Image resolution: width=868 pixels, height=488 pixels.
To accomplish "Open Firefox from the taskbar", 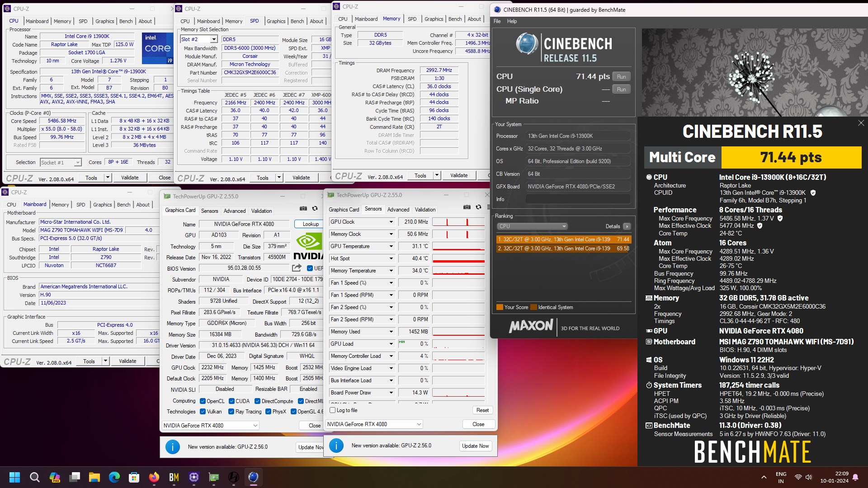I will pos(154,477).
